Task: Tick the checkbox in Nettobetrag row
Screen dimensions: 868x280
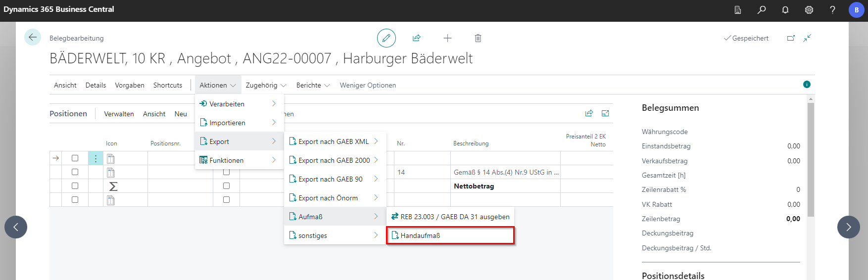Action: (75, 186)
